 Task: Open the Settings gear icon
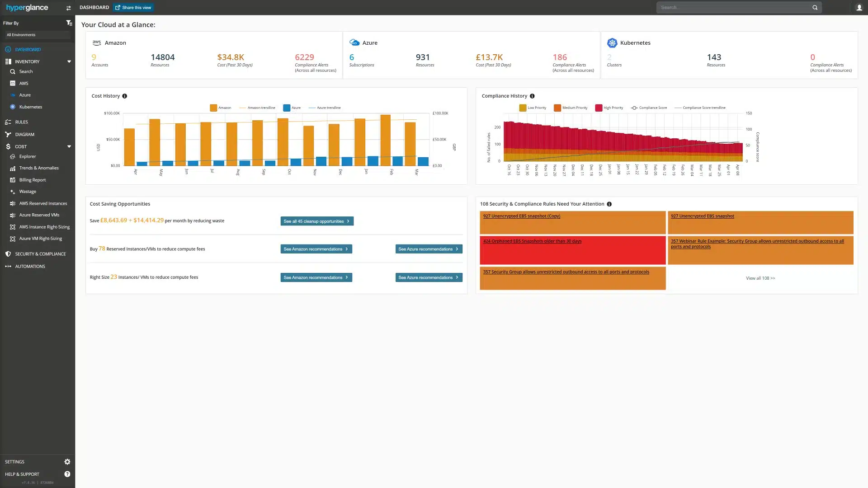(x=67, y=462)
